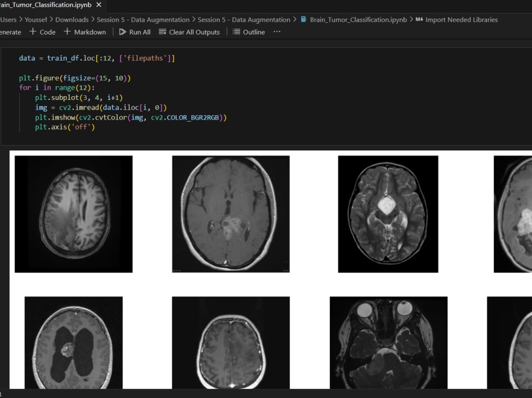Image resolution: width=532 pixels, height=398 pixels.
Task: Click the Clear All Outputs icon
Action: pos(162,32)
